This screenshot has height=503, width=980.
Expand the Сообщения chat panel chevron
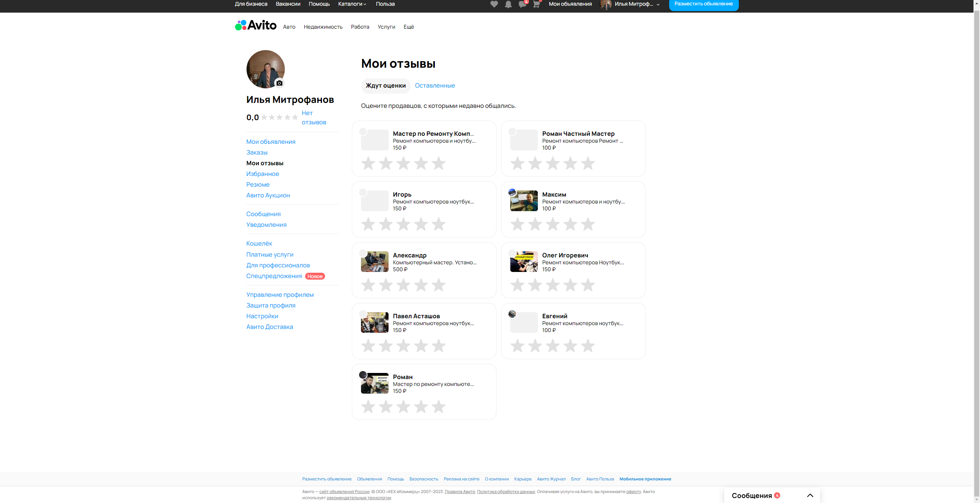[810, 495]
